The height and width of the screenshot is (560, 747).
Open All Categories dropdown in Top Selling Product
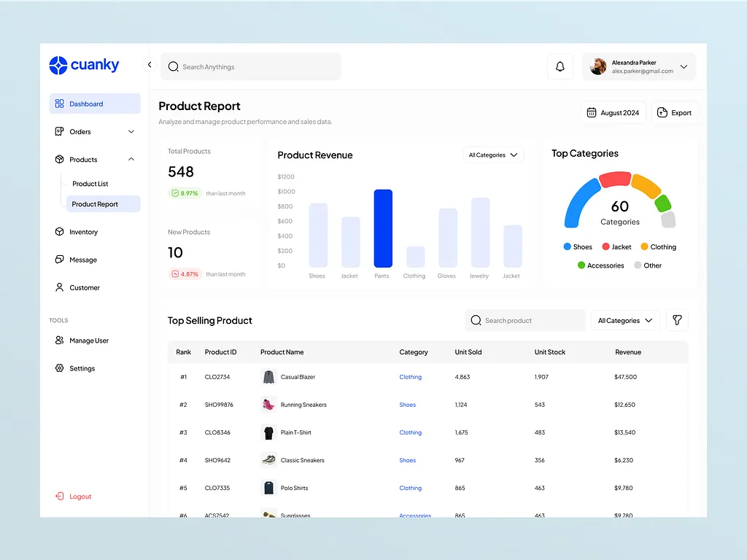[x=624, y=320]
